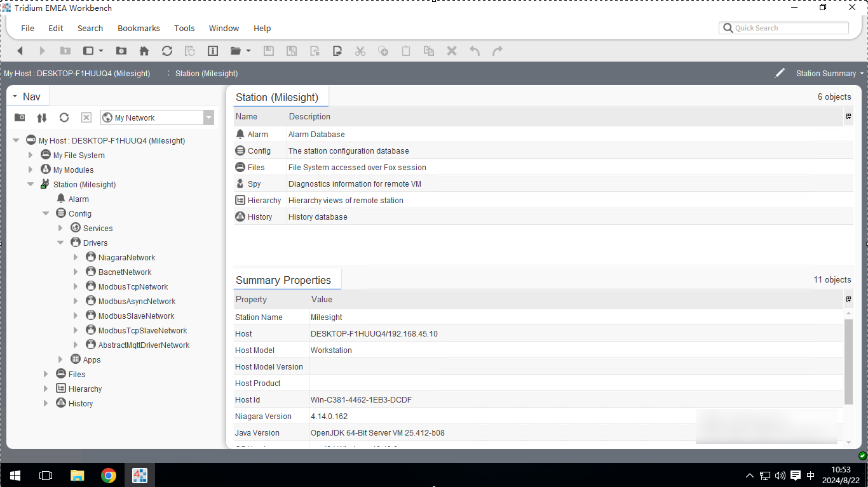Click the Nav panel close X icon
Screen dimensions: 868x487
pos(86,117)
